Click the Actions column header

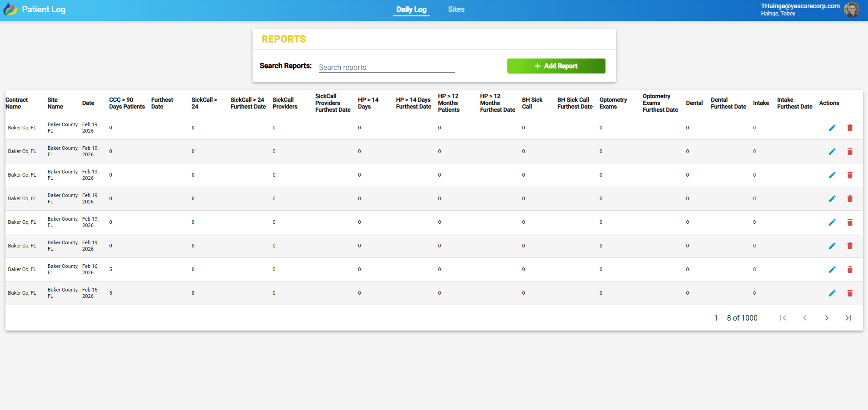(x=829, y=103)
